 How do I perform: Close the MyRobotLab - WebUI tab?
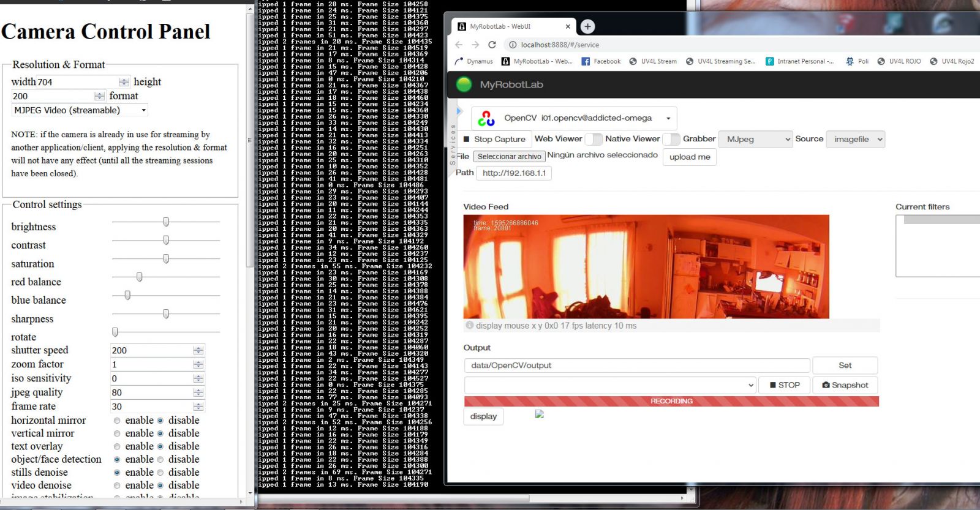[x=568, y=26]
